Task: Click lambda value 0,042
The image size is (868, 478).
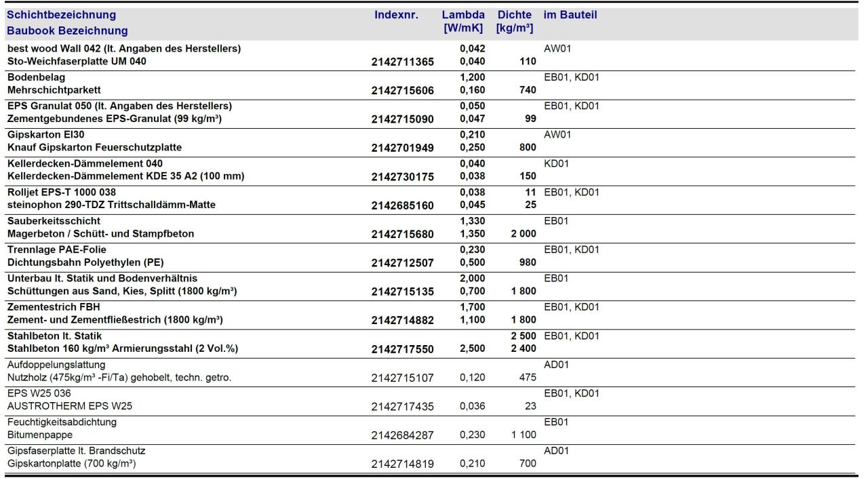Action: pyautogui.click(x=471, y=49)
